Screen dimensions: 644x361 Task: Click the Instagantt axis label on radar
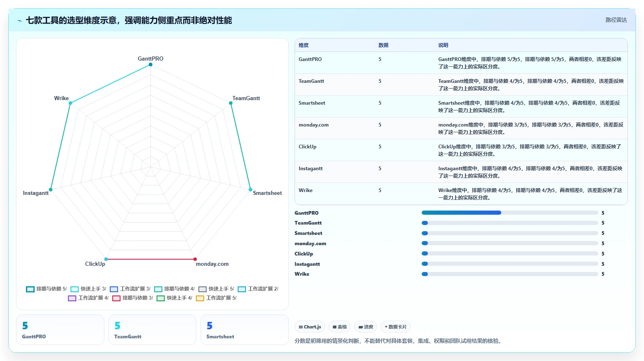pos(36,193)
